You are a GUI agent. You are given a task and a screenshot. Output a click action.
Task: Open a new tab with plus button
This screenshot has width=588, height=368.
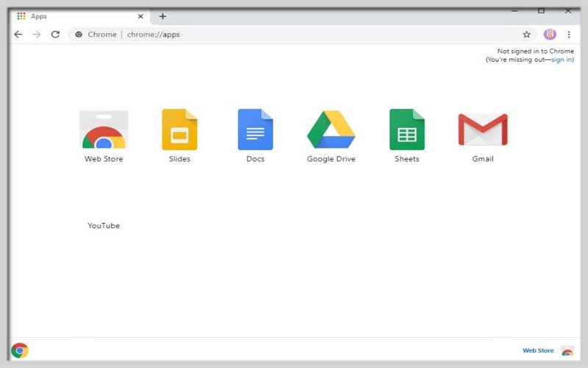tap(162, 16)
